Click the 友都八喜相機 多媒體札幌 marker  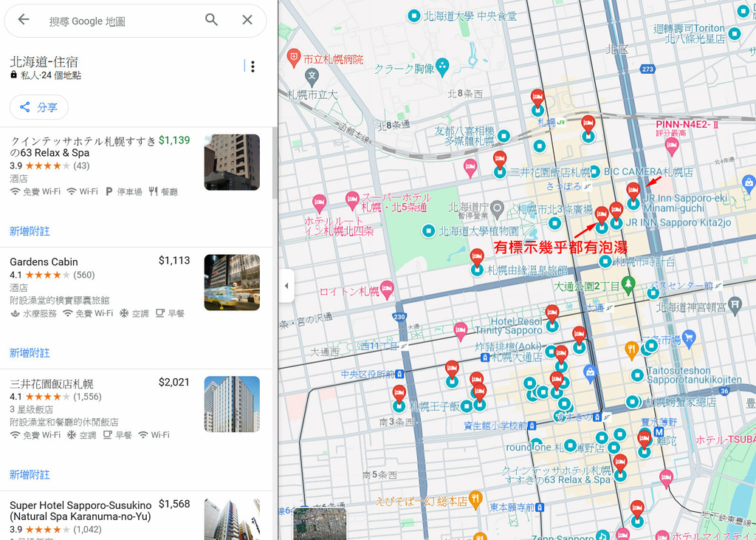(x=504, y=136)
